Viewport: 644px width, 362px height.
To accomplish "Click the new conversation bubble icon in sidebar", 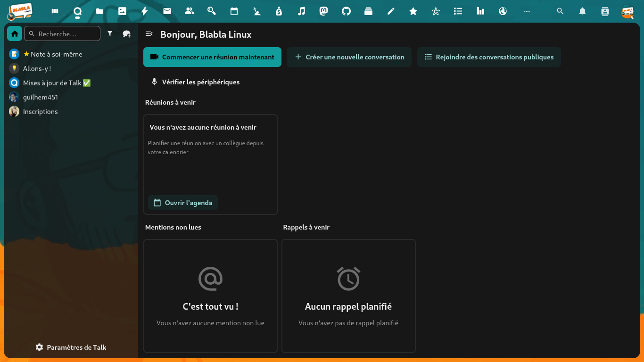I will coord(126,34).
